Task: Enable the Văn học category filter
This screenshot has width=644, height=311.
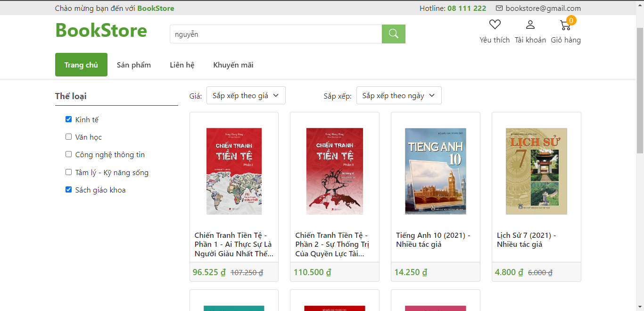Action: (x=68, y=136)
